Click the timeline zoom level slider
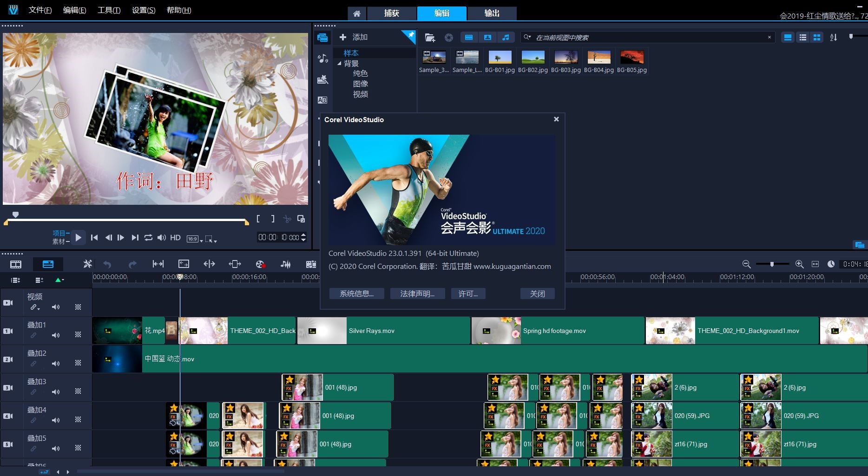 click(x=772, y=264)
